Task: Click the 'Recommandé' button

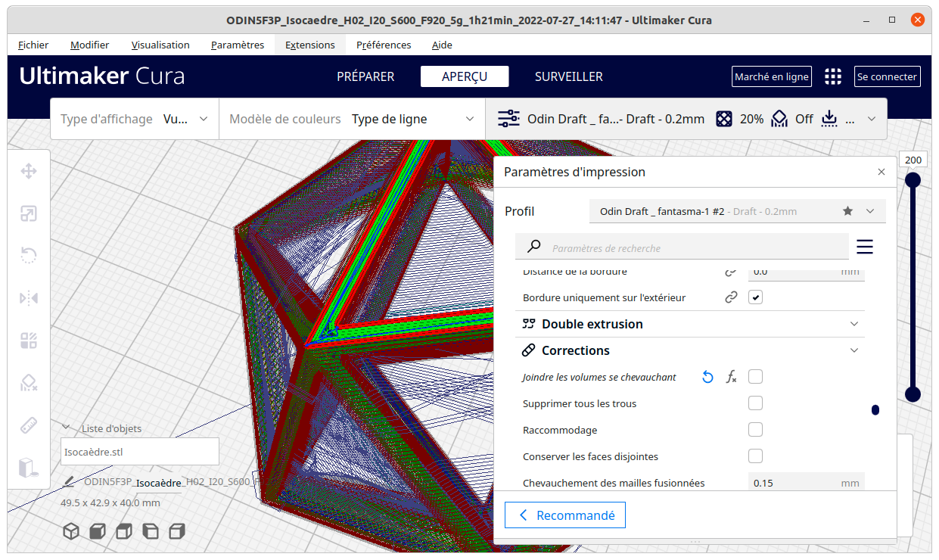Action: [565, 515]
